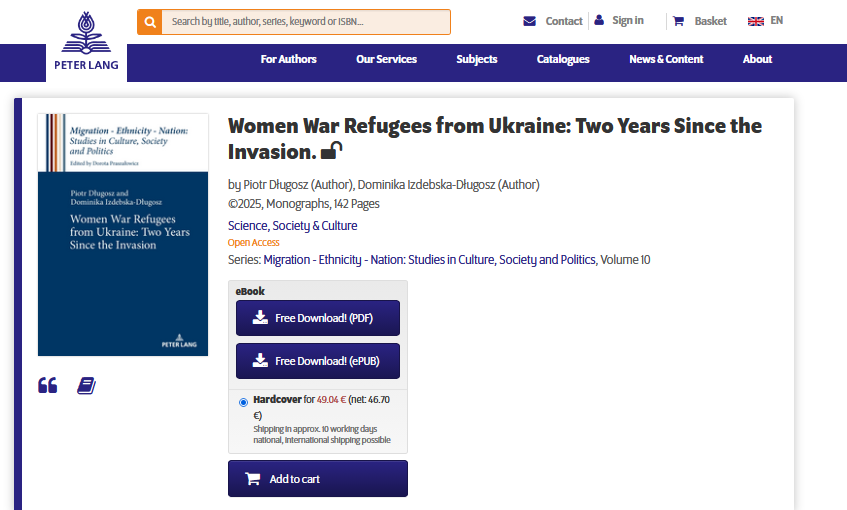Screen dimensions: 847x510
Task: Open the Subjects navigation menu
Action: click(x=476, y=59)
